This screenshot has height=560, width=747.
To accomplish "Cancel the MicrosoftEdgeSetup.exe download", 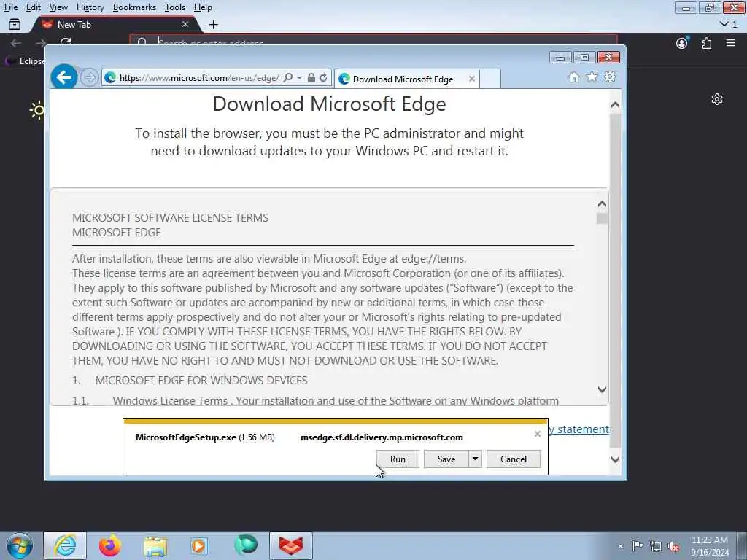I will click(514, 459).
